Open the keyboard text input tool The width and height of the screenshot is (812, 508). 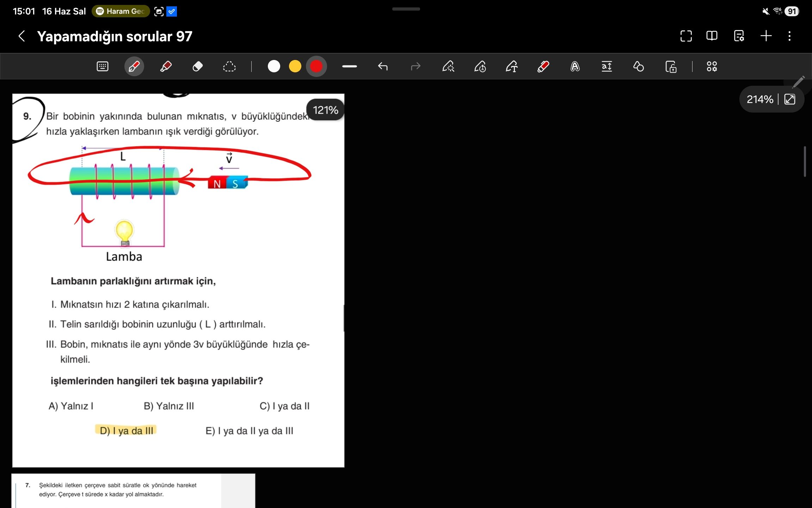coord(103,66)
